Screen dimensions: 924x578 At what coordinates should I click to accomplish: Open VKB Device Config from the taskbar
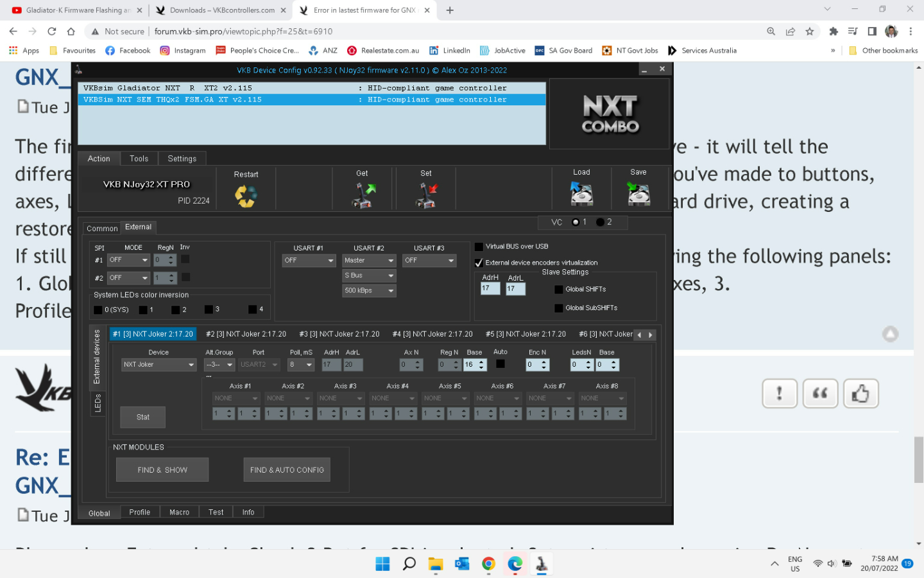pos(542,564)
